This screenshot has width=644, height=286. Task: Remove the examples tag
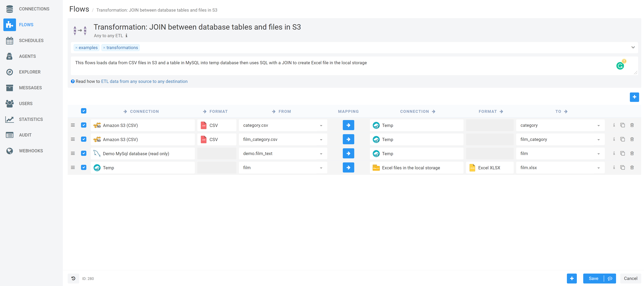point(76,48)
